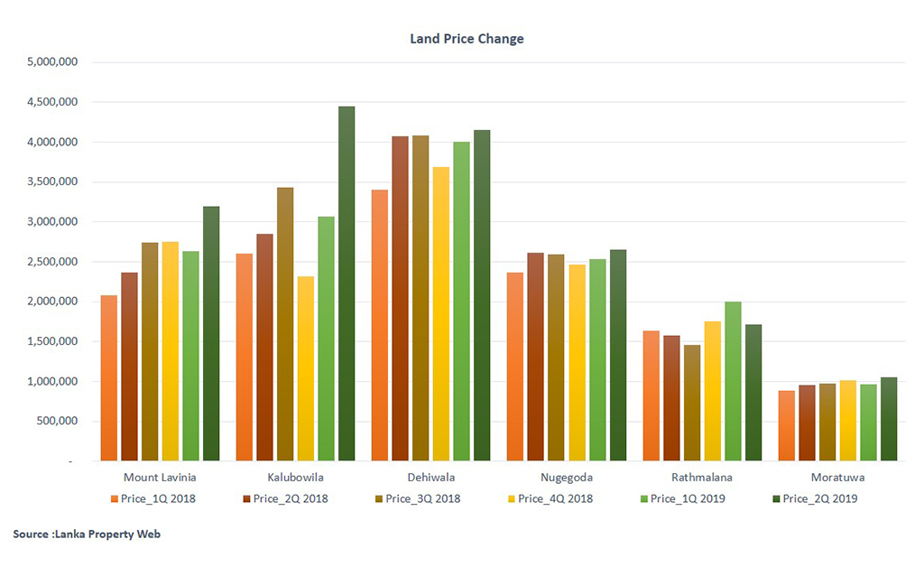The width and height of the screenshot is (924, 567).
Task: Select the Moratuwa axis label
Action: 836,477
